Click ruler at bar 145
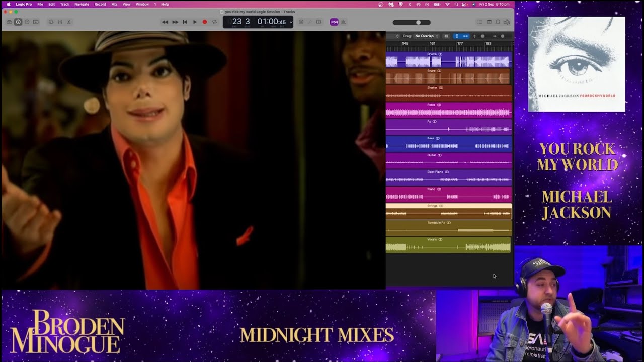This screenshot has height=362, width=644. click(x=405, y=44)
